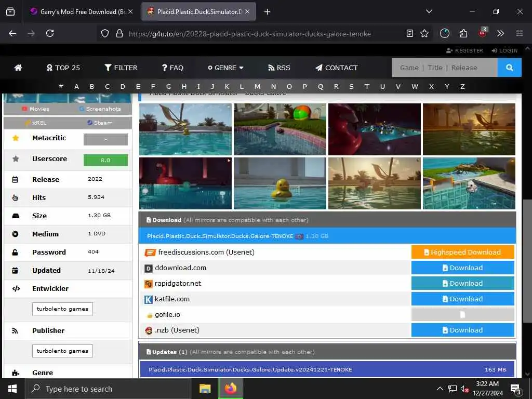Click the Firefox back arrow

click(x=12, y=33)
